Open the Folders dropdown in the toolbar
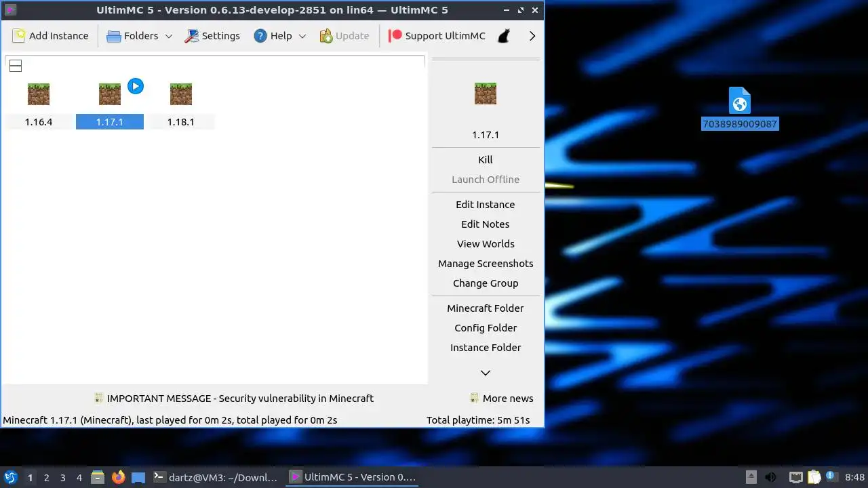 140,36
